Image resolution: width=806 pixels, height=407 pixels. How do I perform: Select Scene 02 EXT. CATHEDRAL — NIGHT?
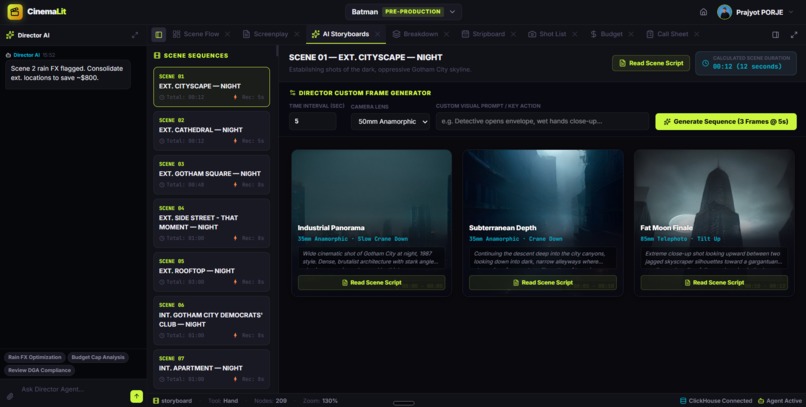tap(211, 131)
